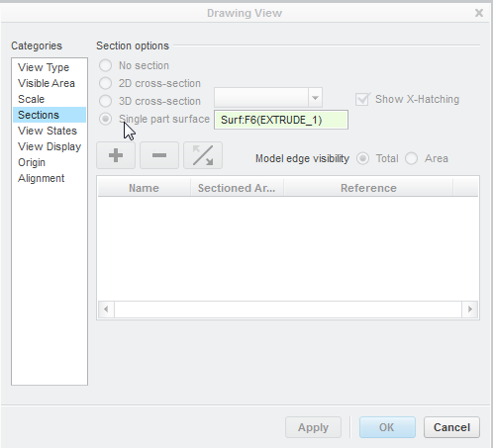Choose the 2D cross-section option
493x448 pixels.
(105, 83)
